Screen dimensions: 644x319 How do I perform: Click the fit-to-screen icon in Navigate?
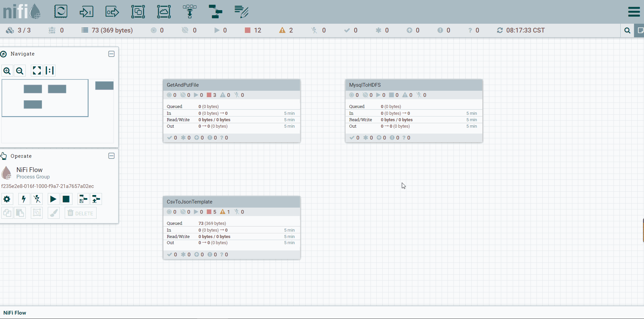pyautogui.click(x=37, y=70)
